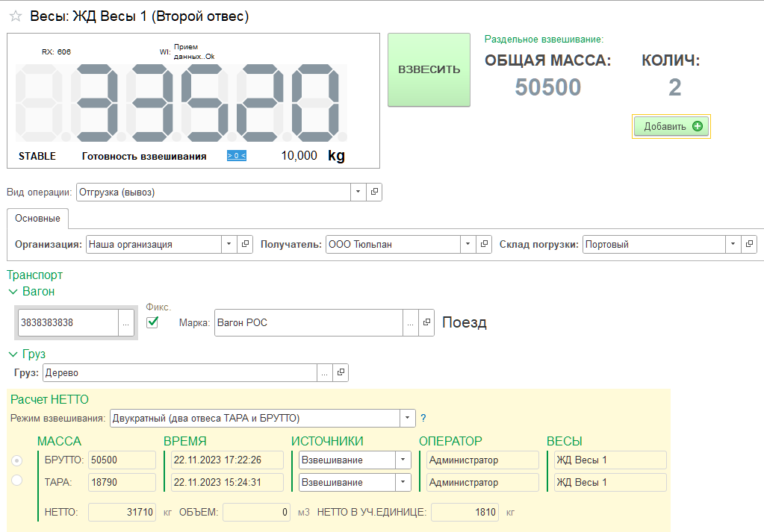The height and width of the screenshot is (532, 764).
Task: Open Склад погрузки record with open-form icon
Action: point(749,245)
